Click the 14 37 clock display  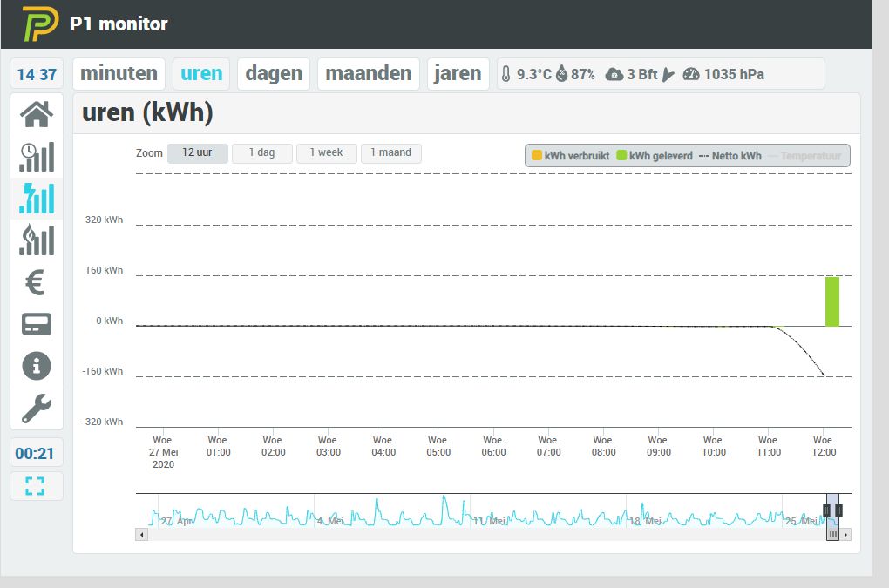[37, 74]
